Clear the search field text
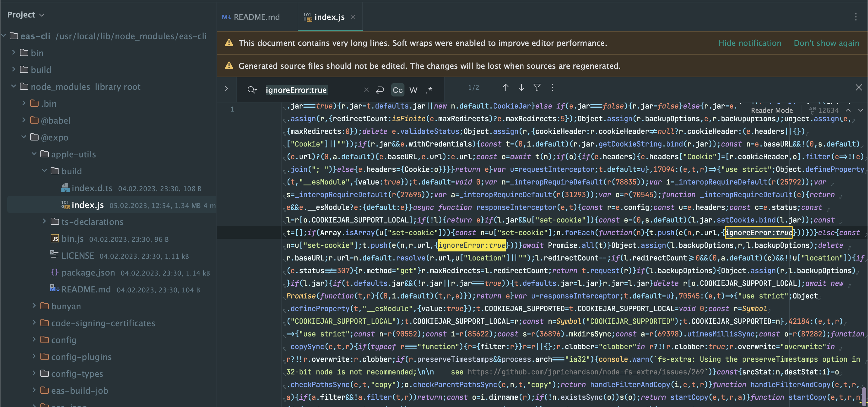 [366, 90]
